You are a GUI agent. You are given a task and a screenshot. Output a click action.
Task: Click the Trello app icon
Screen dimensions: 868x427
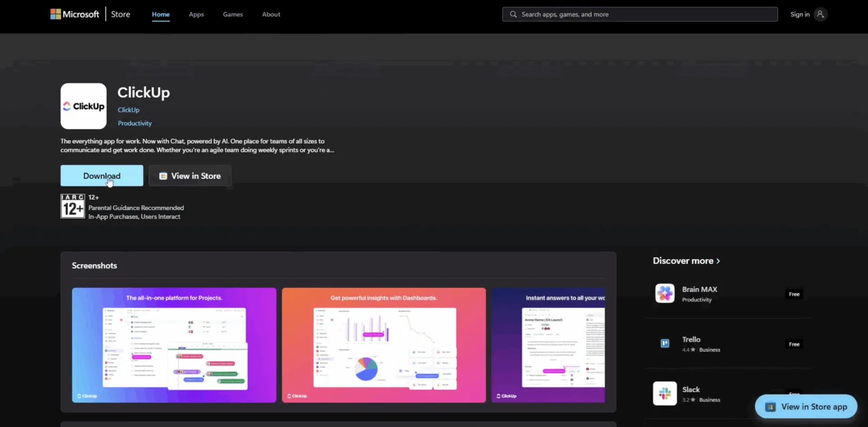pyautogui.click(x=665, y=343)
